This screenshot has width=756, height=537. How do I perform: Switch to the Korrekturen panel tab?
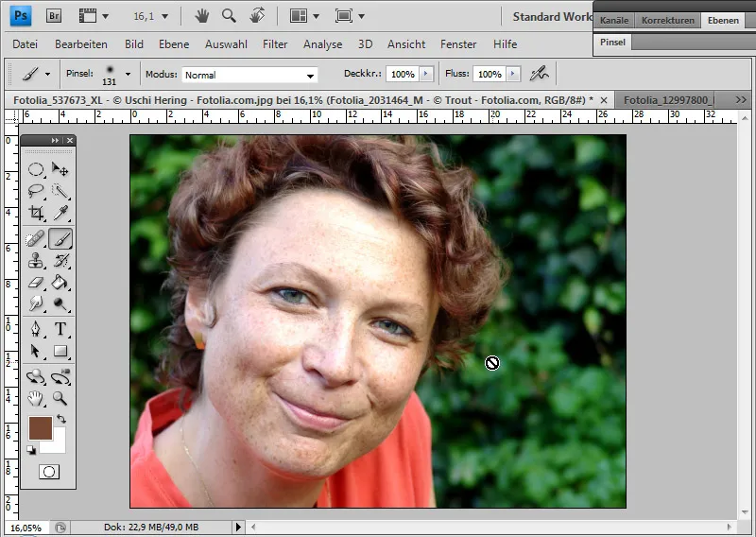[668, 20]
